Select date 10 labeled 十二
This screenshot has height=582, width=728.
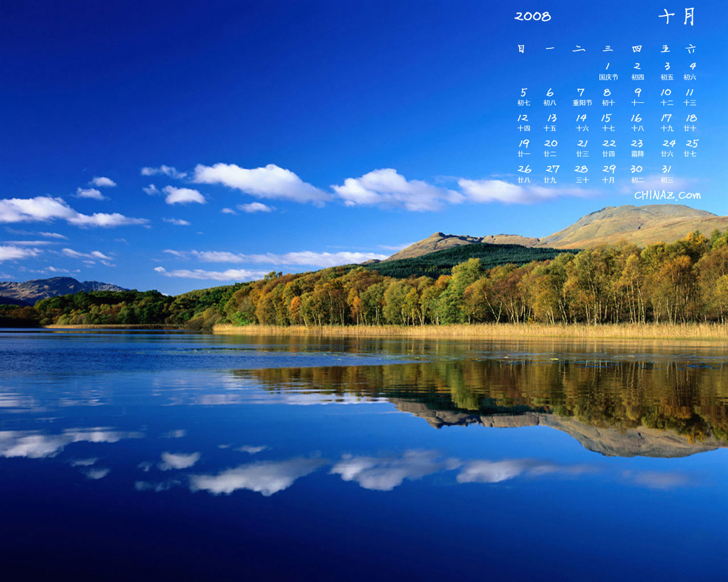pos(667,96)
